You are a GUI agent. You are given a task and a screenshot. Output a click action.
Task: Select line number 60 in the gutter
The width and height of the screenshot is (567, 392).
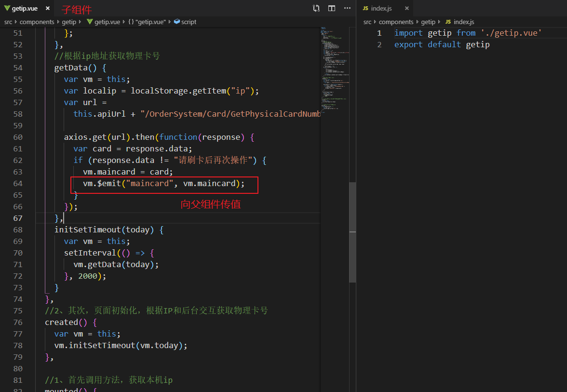tap(18, 137)
